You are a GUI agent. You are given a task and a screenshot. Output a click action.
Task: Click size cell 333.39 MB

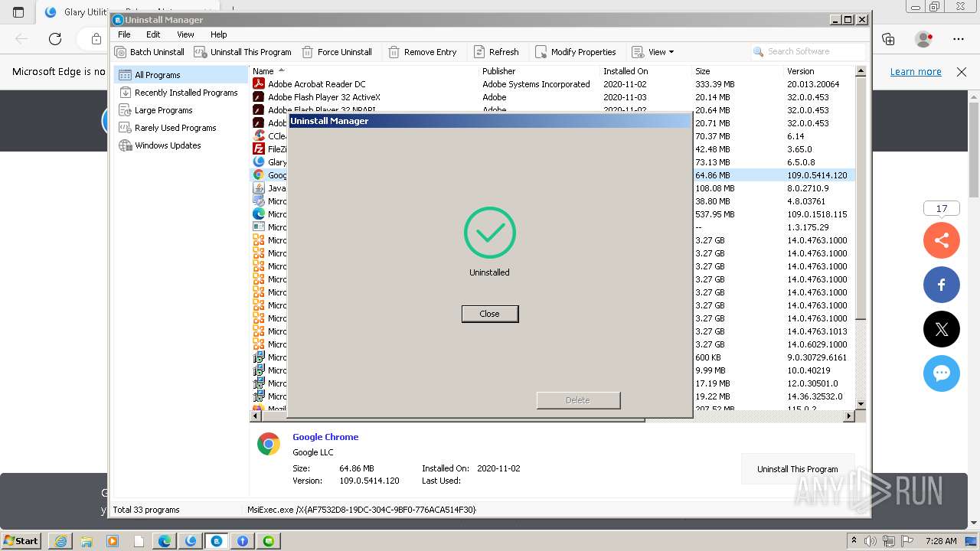click(715, 84)
